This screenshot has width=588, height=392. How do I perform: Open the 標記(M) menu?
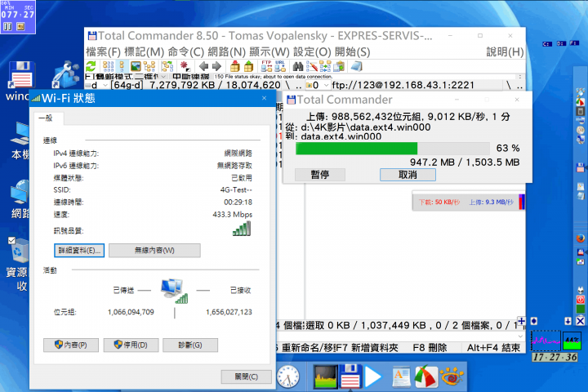pyautogui.click(x=145, y=51)
